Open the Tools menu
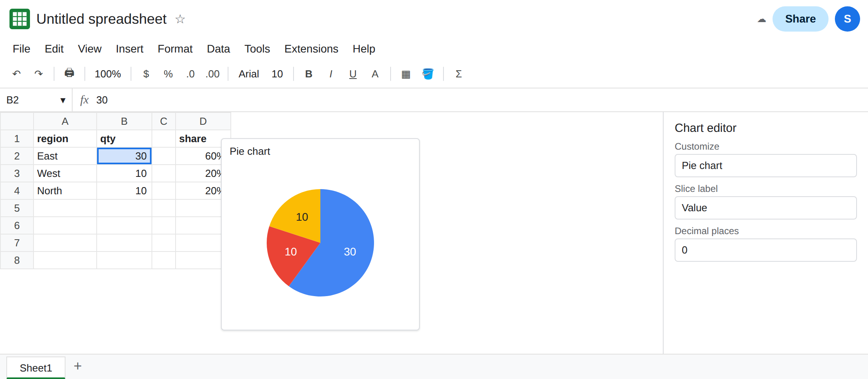Image resolution: width=868 pixels, height=379 pixels. click(x=257, y=49)
